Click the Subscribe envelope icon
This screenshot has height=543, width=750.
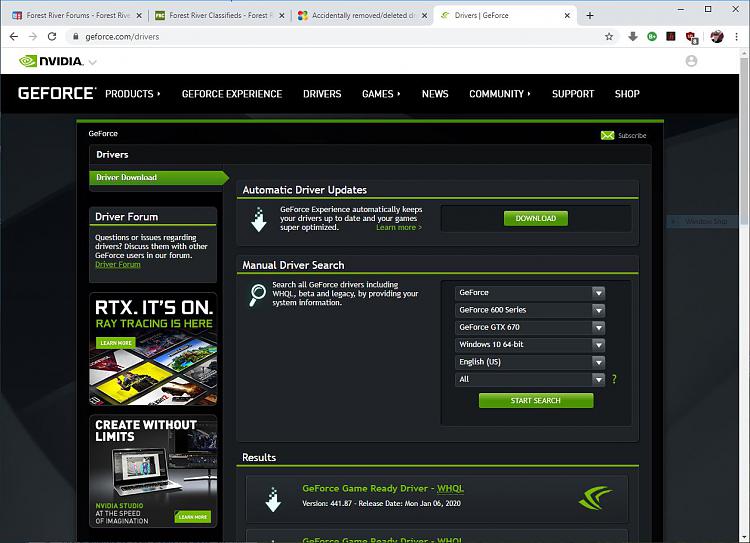[x=607, y=135]
